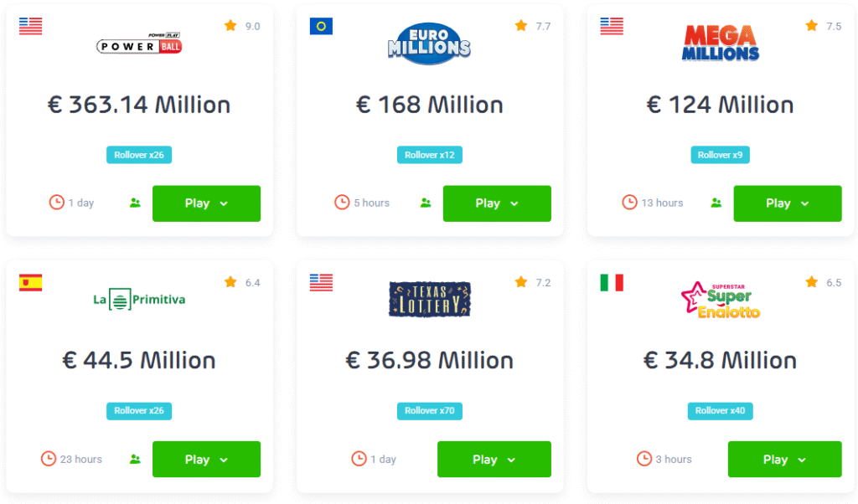This screenshot has height=504, width=858.
Task: Click the people icon on La Primitiva card
Action: click(135, 459)
